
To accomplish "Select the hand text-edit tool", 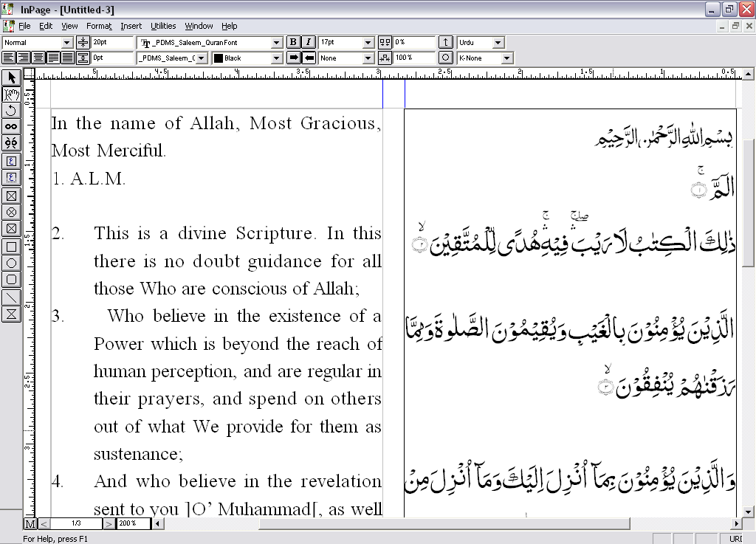I will pos(12,94).
